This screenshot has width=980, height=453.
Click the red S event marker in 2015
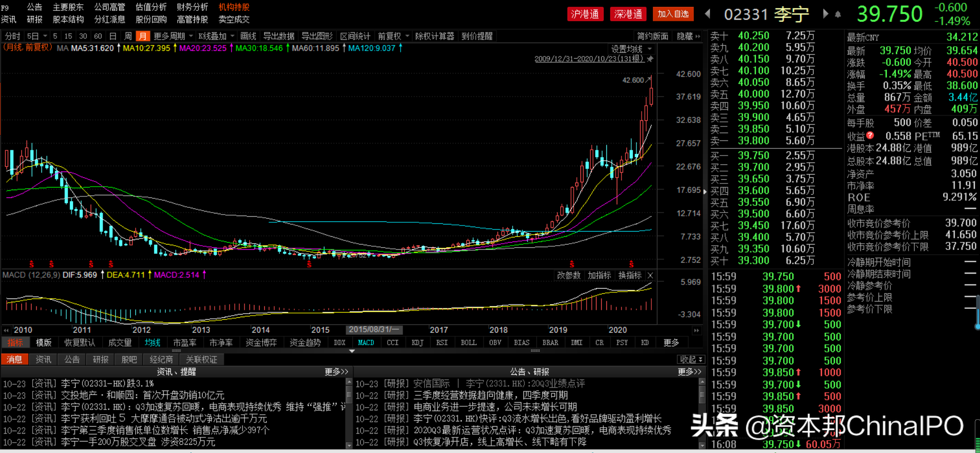point(309,264)
